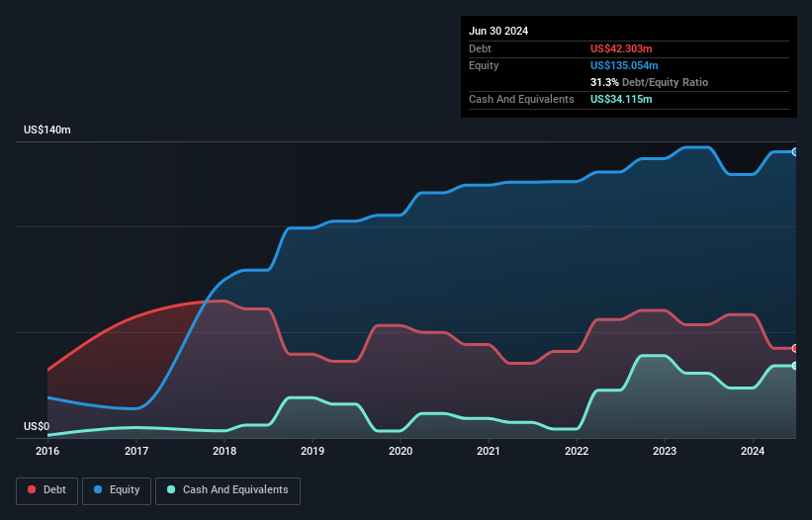Click the 2021 x-axis label
This screenshot has width=812, height=520.
pyautogui.click(x=489, y=451)
